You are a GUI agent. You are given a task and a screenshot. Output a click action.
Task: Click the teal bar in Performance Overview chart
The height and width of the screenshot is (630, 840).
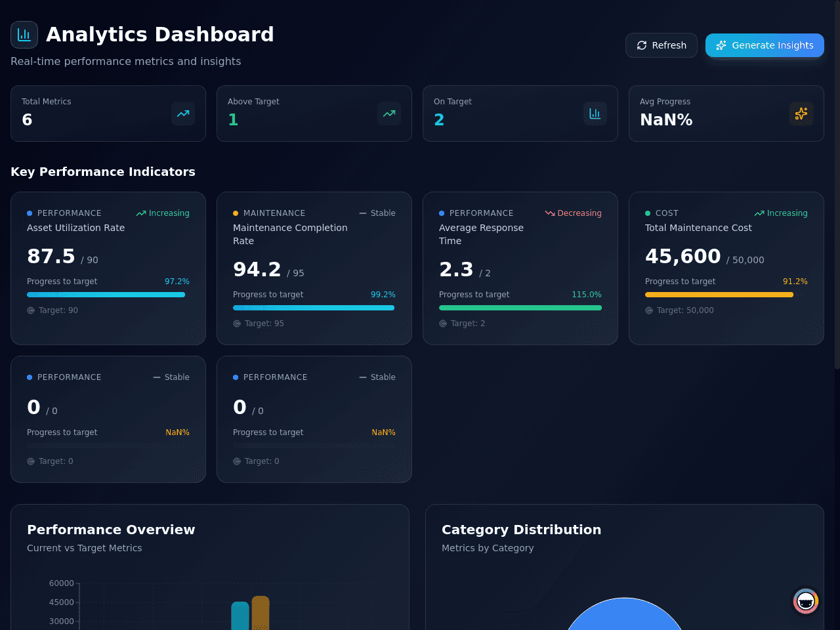(240, 616)
